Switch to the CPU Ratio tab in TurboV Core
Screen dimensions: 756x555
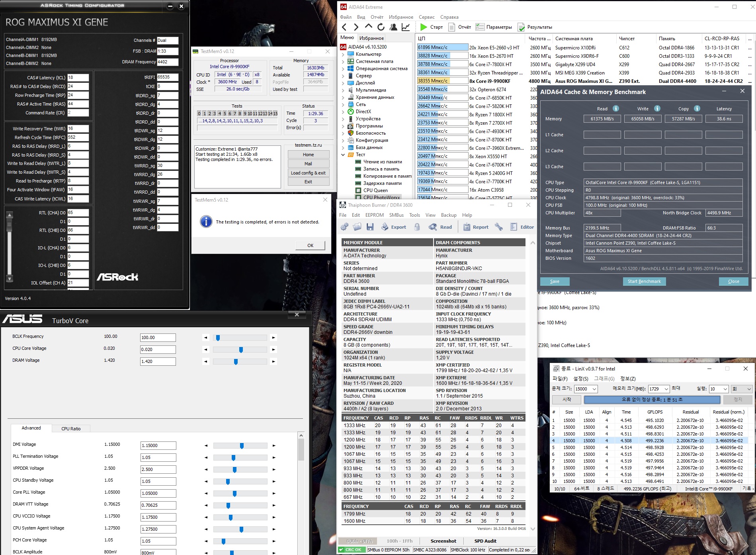[x=71, y=429]
